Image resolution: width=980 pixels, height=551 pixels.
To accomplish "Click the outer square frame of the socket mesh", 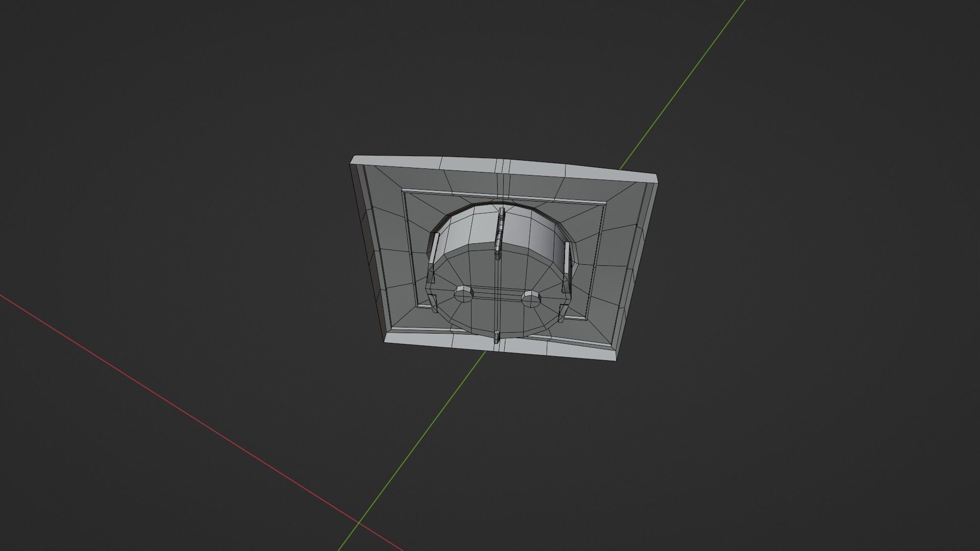I will 503,259.
